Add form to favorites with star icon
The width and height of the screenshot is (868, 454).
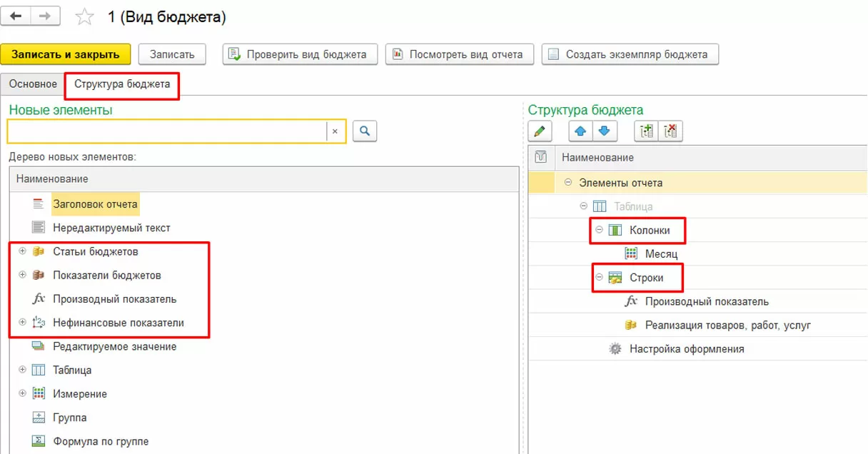coord(85,17)
